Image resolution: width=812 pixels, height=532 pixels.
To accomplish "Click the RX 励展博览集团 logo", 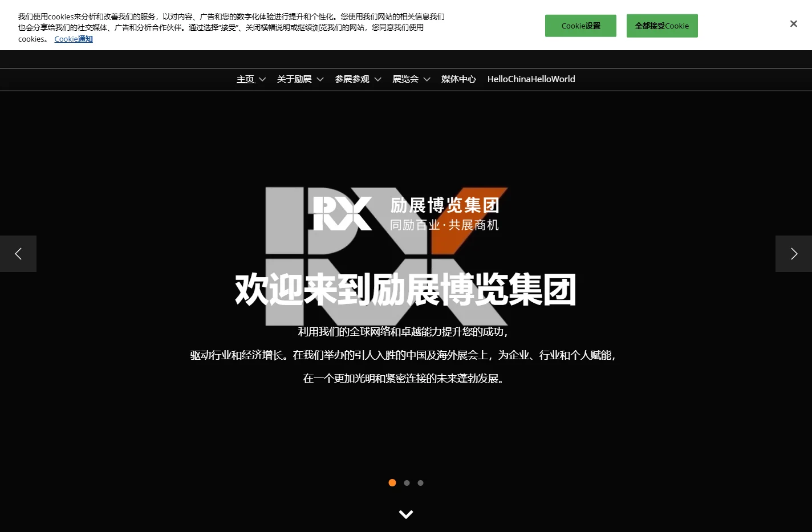I will [x=406, y=214].
